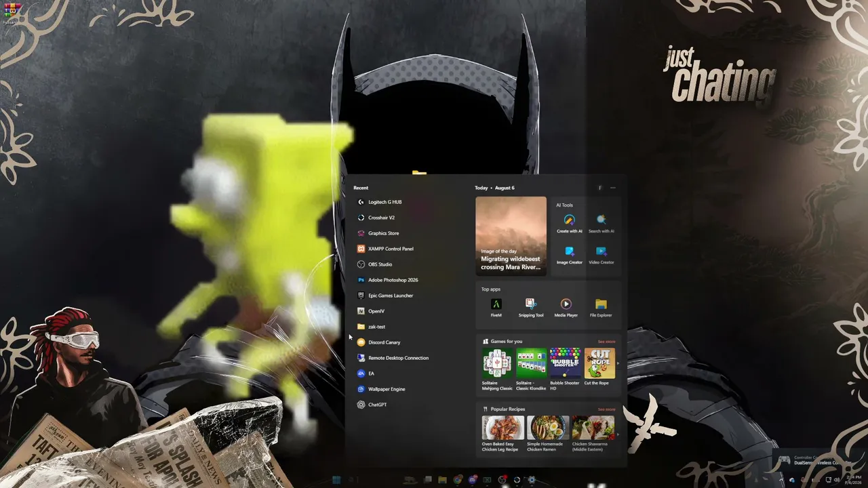Screen dimensions: 868x488
Task: Open Video Creator AI tool
Action: (x=601, y=255)
